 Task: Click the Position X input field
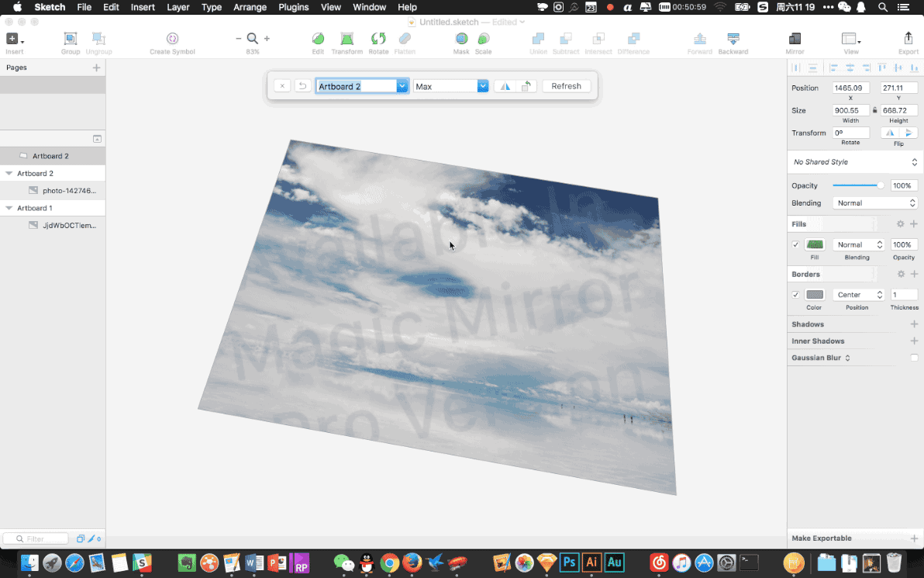click(x=851, y=88)
